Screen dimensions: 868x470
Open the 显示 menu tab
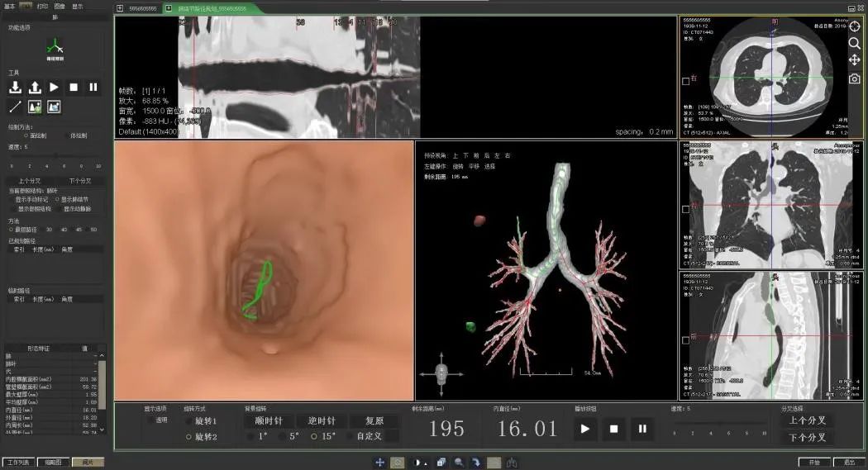(x=78, y=6)
